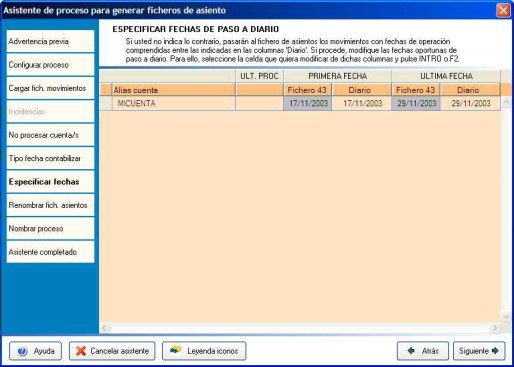Image resolution: width=514 pixels, height=367 pixels.
Task: Select Cargar fich. movimientos step
Action: pyautogui.click(x=50, y=88)
